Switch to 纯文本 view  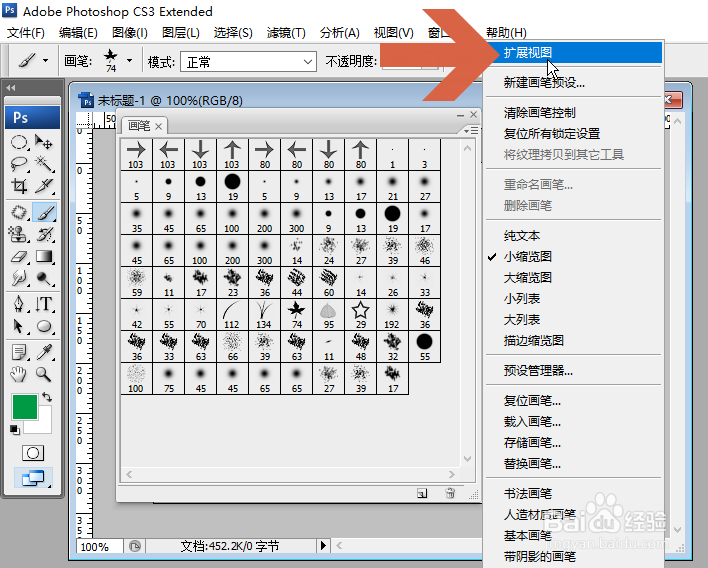(x=522, y=235)
